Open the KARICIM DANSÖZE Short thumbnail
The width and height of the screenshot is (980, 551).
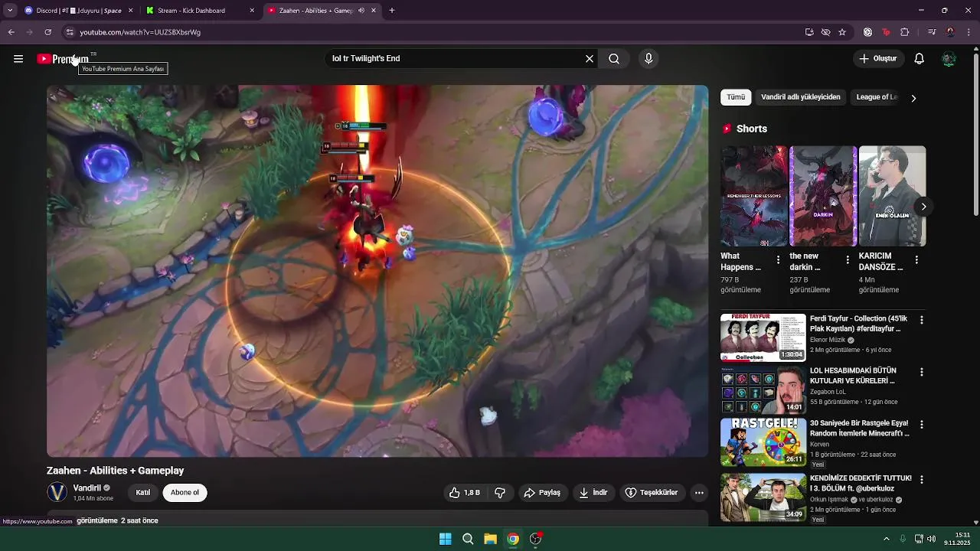[892, 196]
